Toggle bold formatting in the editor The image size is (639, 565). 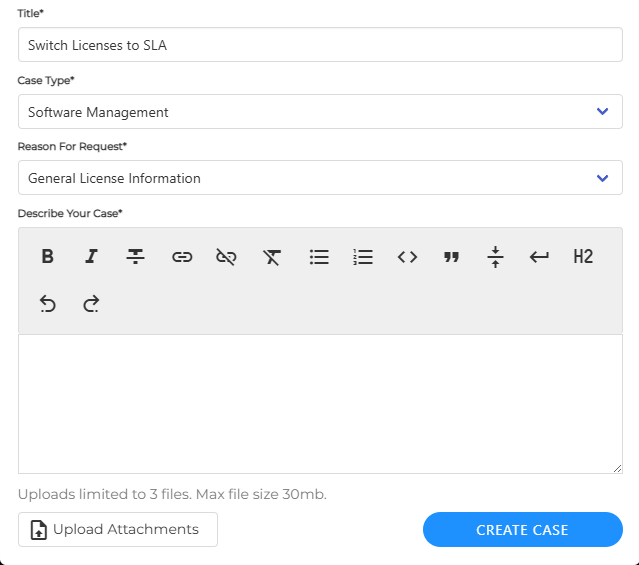pyautogui.click(x=47, y=257)
